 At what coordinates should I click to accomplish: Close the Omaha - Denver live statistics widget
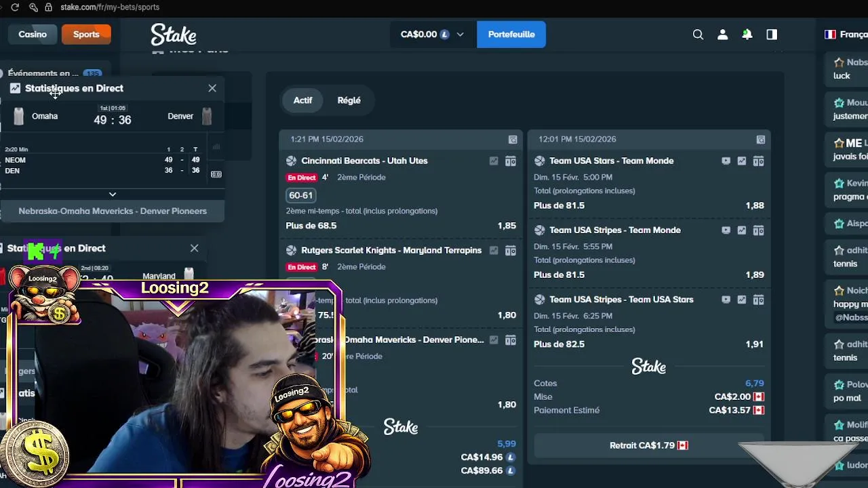(212, 89)
